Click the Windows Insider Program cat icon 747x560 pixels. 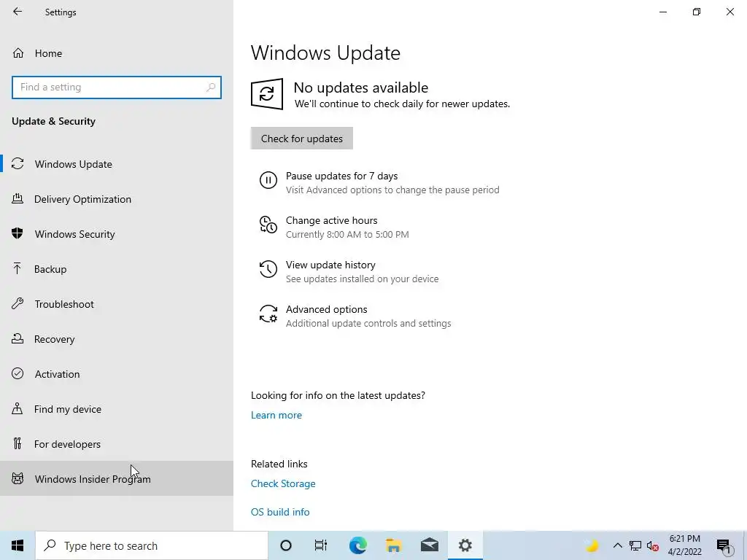tap(18, 478)
